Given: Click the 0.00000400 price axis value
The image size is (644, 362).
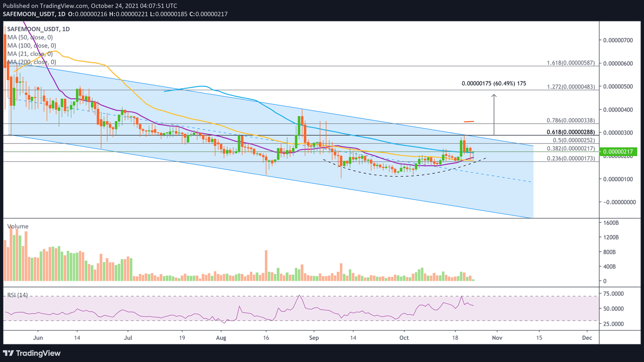Looking at the screenshot, I should click(x=618, y=109).
